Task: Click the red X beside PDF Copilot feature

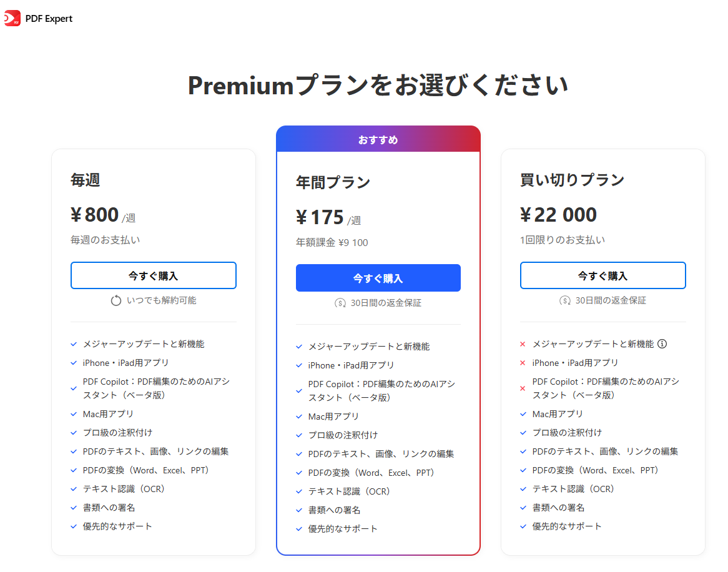Action: [523, 388]
